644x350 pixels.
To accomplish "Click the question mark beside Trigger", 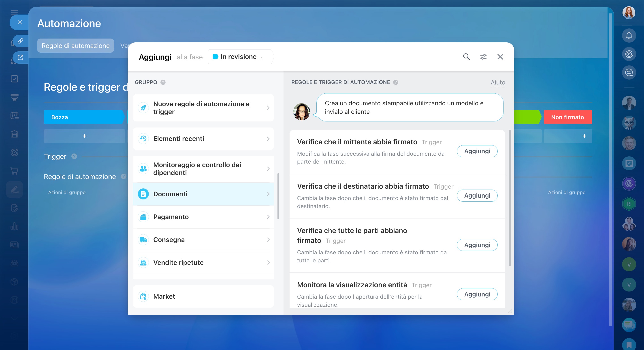I will (x=74, y=156).
